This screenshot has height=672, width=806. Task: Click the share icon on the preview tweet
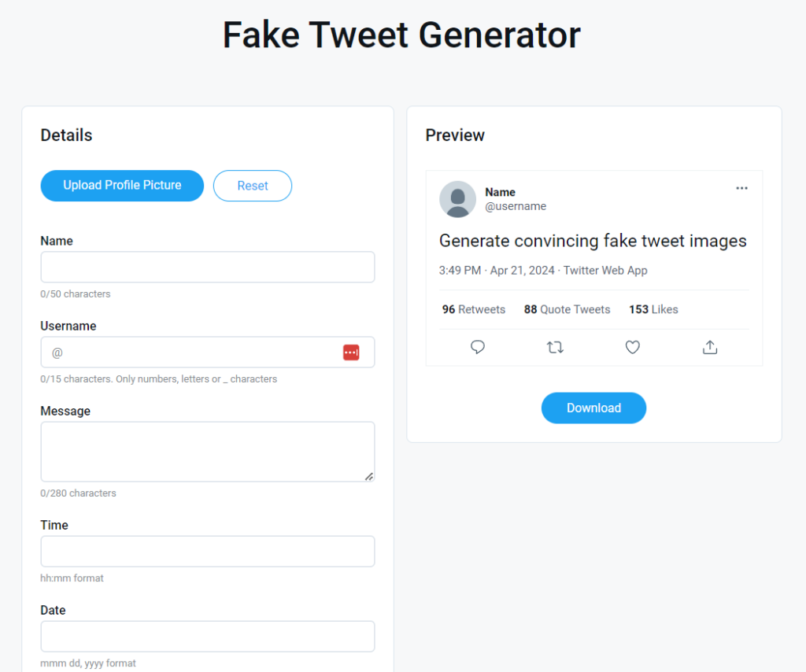(709, 347)
